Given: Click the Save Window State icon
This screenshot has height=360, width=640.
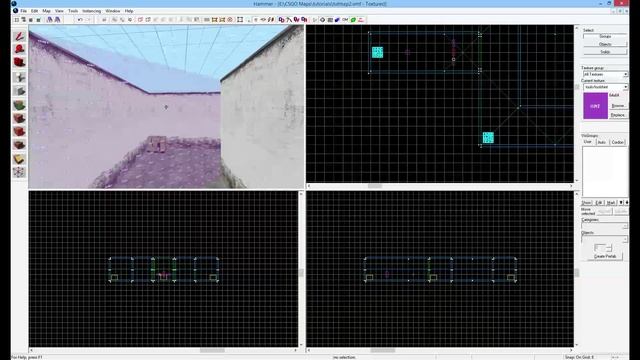Looking at the screenshot, I should pos(58,20).
